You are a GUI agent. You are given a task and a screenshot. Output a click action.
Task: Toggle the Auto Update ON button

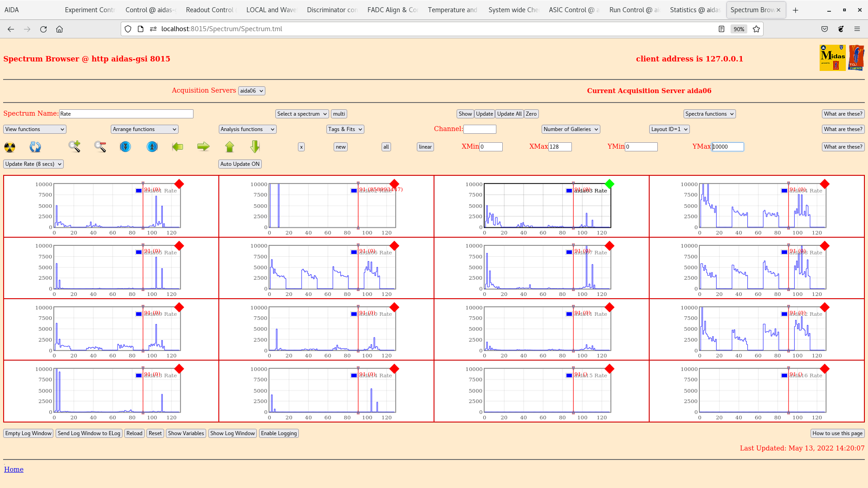pyautogui.click(x=240, y=164)
